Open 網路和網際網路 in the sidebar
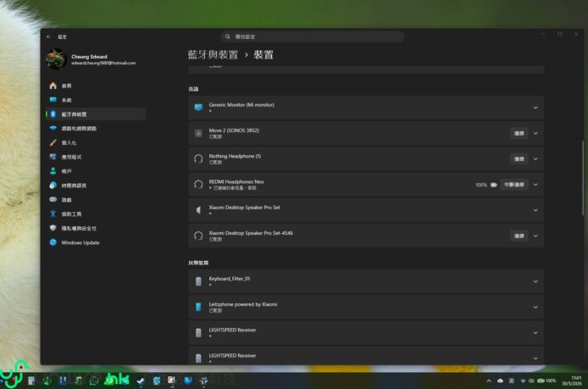The image size is (588, 389). pos(96,128)
